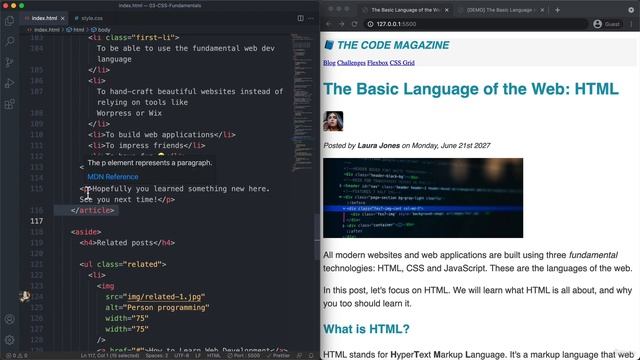Viewport: 640px width, 360px height.
Task: Click the feedback icon in status bar
Action: tap(299, 356)
